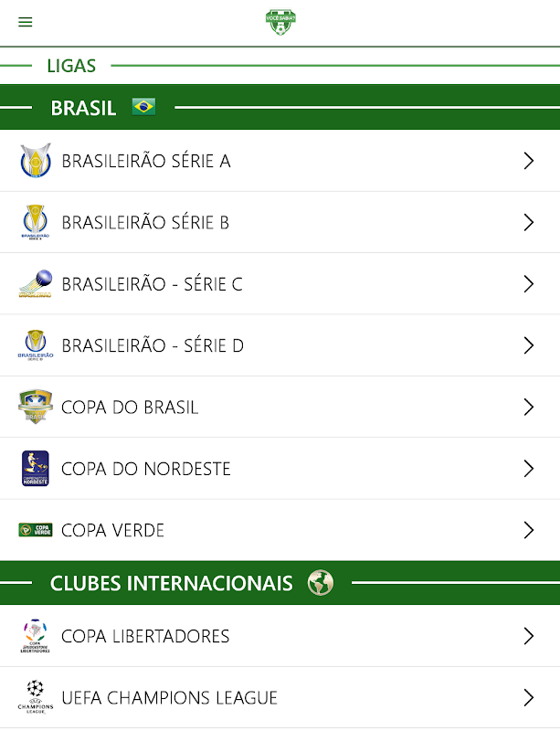Screen dimensions: 560x731
Task: Click the globe icon beside Clubes Internacionais
Action: point(321,582)
